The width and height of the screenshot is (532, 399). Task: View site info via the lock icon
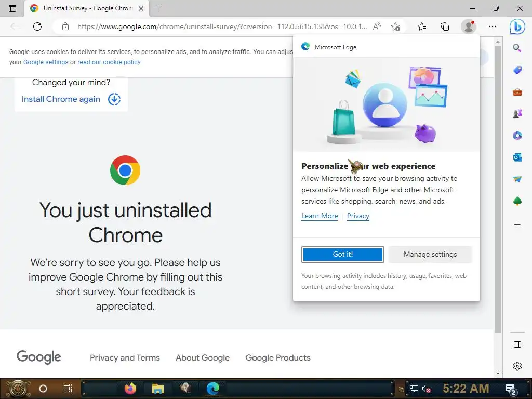point(65,26)
